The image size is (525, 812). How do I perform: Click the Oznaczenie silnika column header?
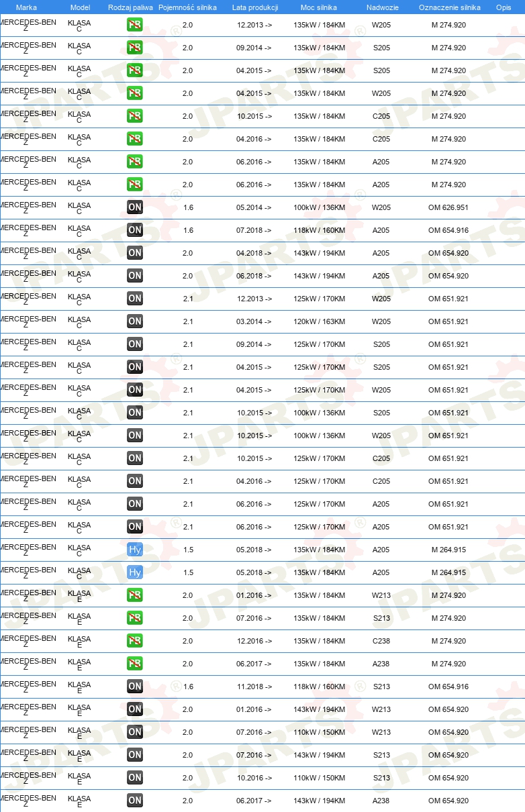click(450, 7)
